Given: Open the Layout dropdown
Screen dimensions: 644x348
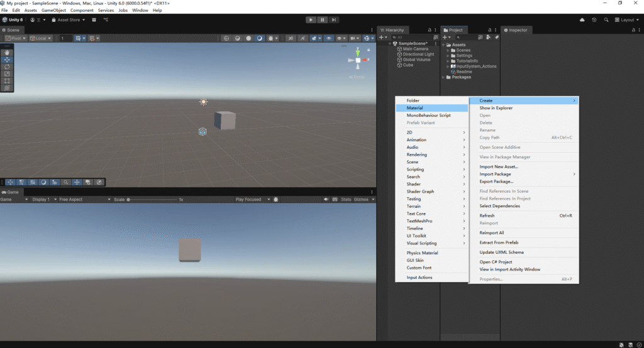Looking at the screenshot, I should [x=627, y=19].
